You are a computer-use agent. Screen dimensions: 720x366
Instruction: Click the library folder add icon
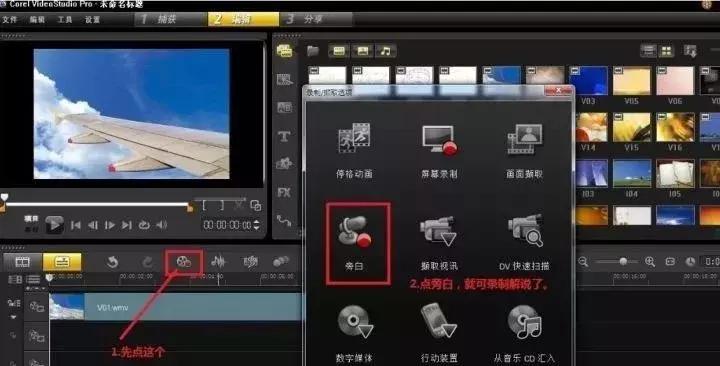(x=313, y=51)
